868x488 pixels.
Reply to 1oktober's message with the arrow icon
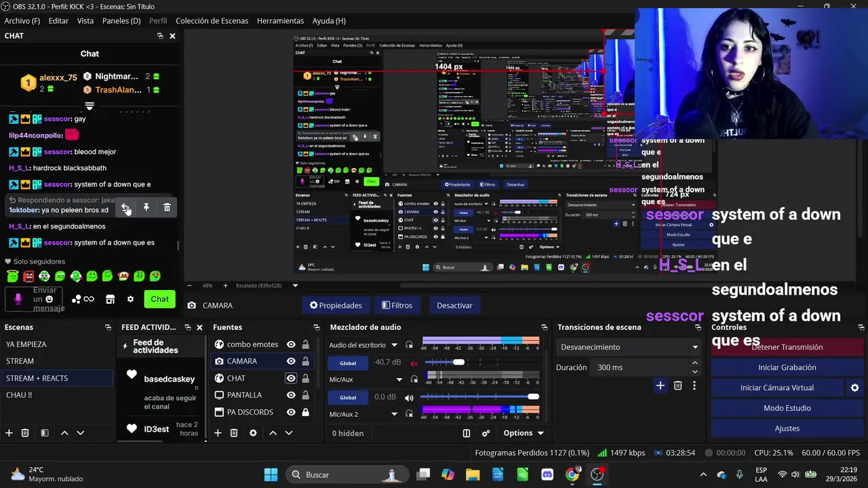pyautogui.click(x=125, y=207)
